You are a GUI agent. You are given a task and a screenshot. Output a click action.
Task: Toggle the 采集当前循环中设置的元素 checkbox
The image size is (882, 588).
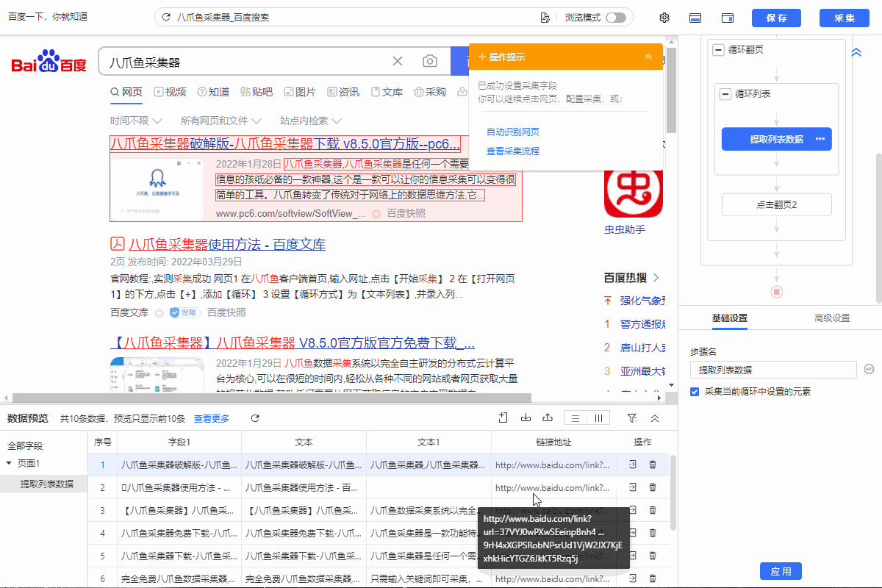pyautogui.click(x=695, y=392)
